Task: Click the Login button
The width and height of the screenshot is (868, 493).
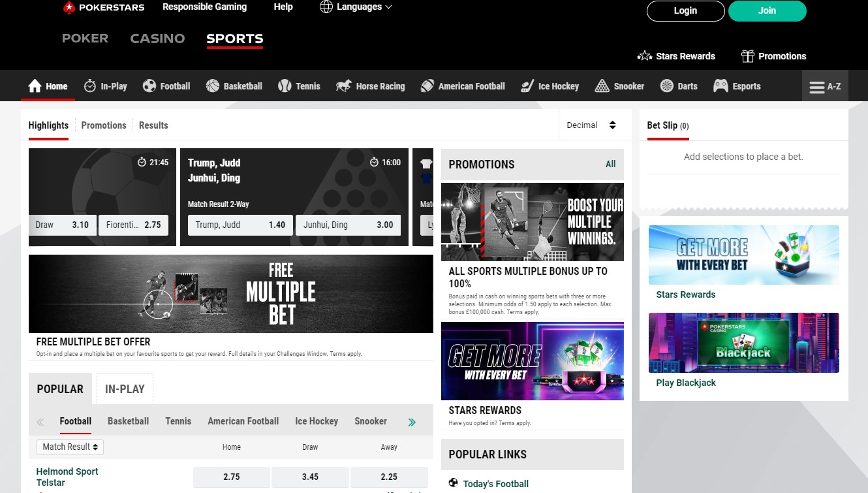Action: [685, 10]
